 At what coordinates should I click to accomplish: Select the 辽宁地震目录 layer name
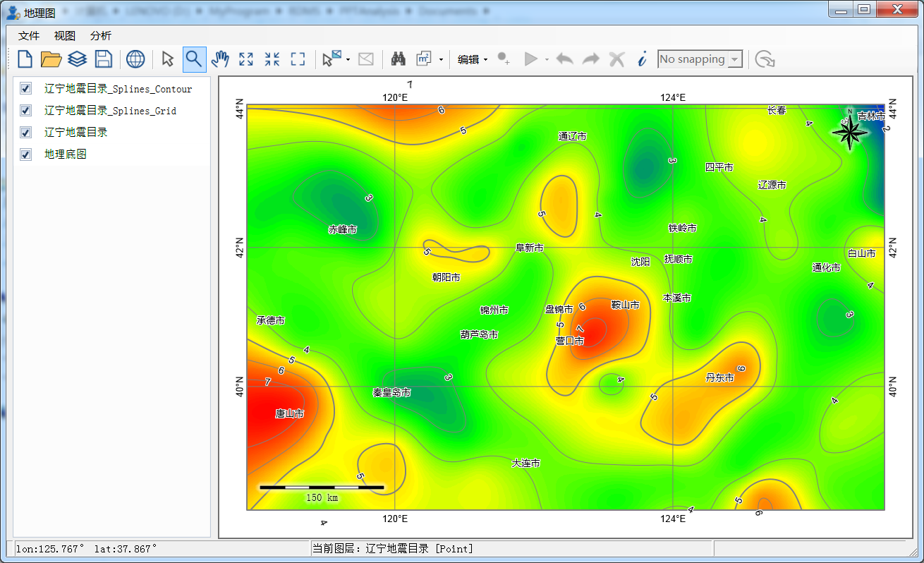pos(75,133)
